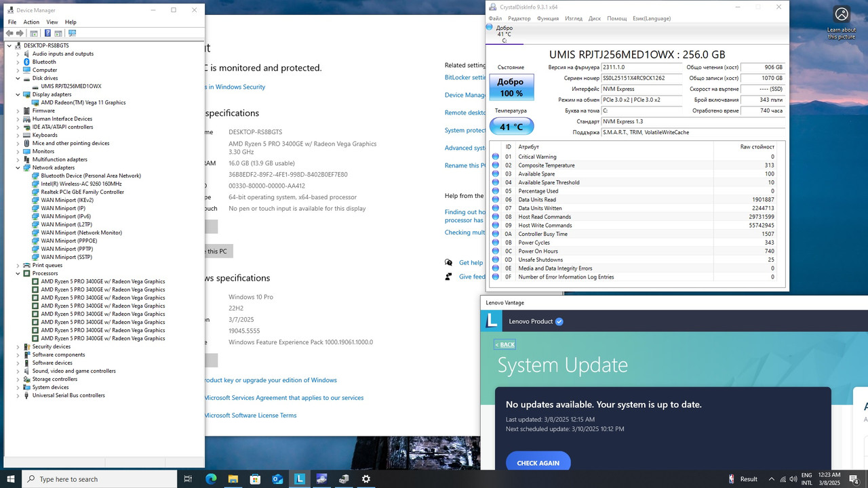Open the Диск menu in CrystalDiskInfo
The image size is (868, 488).
point(595,18)
